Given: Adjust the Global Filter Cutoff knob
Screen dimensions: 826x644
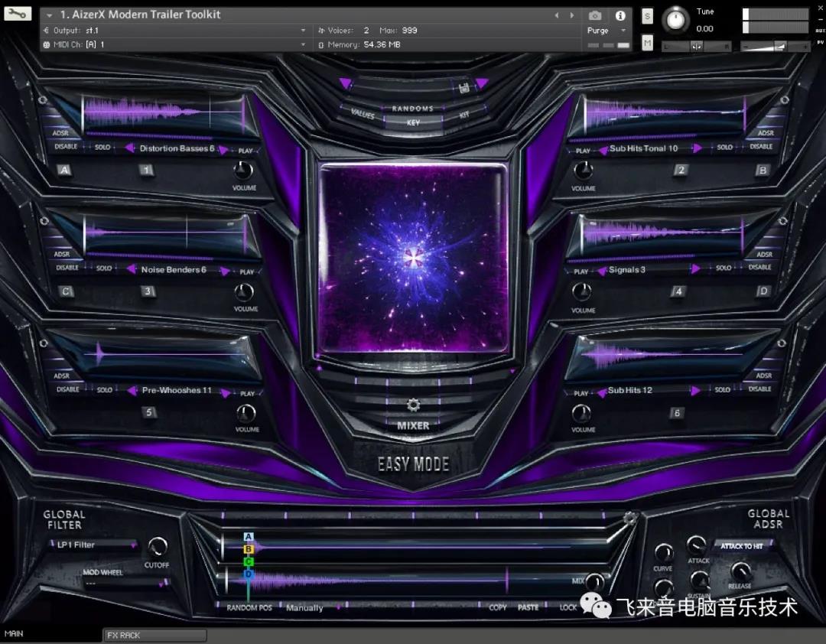Looking at the screenshot, I should tap(157, 547).
